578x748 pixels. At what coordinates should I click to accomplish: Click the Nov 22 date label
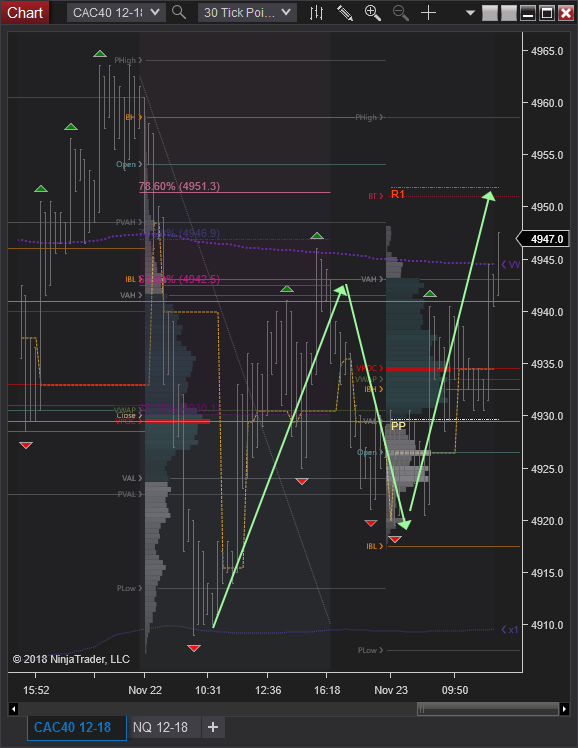145,690
